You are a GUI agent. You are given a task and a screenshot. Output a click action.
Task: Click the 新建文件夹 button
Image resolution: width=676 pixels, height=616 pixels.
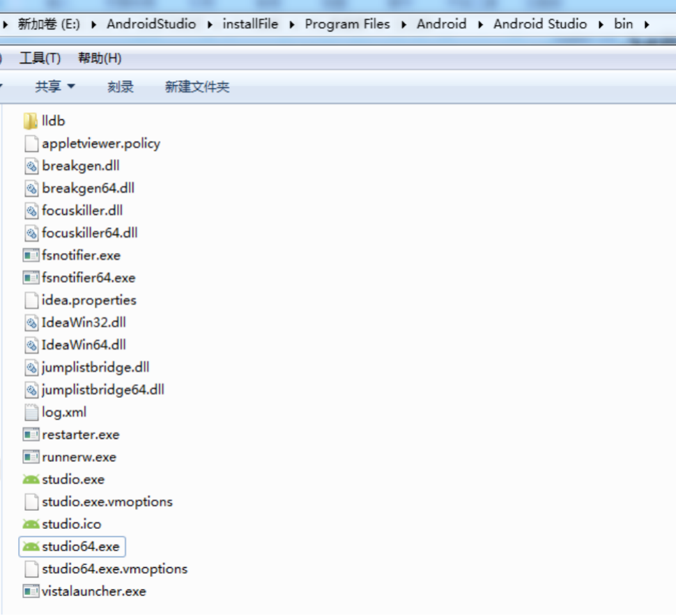tap(197, 86)
